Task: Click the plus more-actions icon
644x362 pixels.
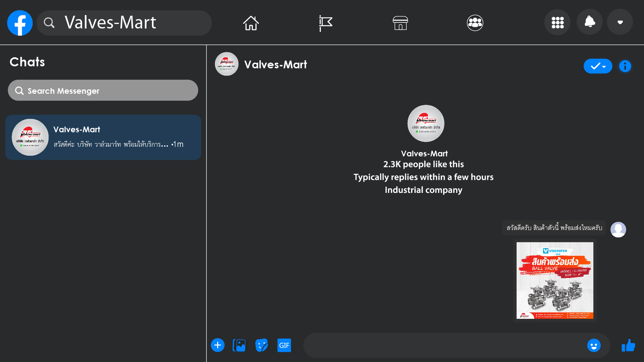Action: tap(218, 345)
